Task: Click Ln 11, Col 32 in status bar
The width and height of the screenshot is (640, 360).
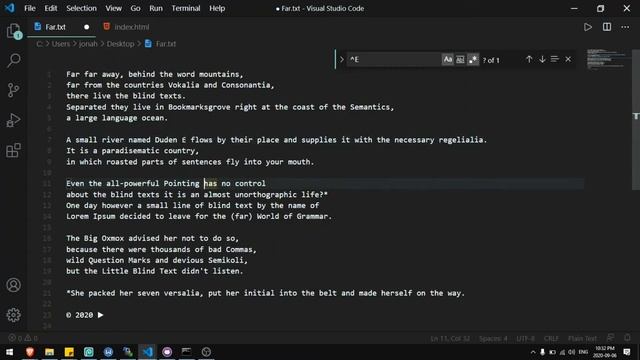Action: (x=450, y=338)
